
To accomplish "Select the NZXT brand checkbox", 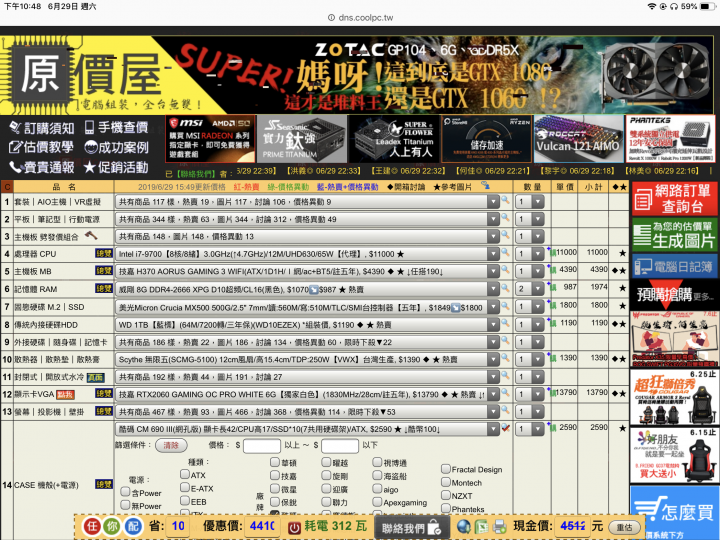I will click(x=445, y=495).
